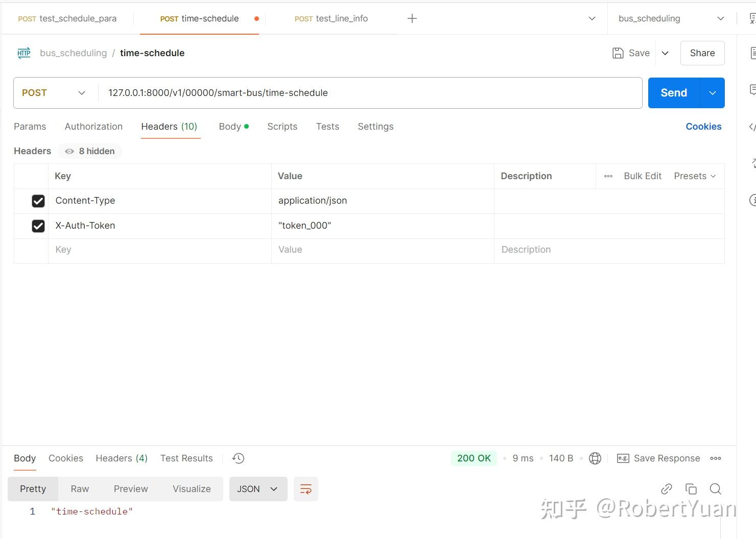The height and width of the screenshot is (539, 756).
Task: Click the request URL field
Action: tap(370, 93)
